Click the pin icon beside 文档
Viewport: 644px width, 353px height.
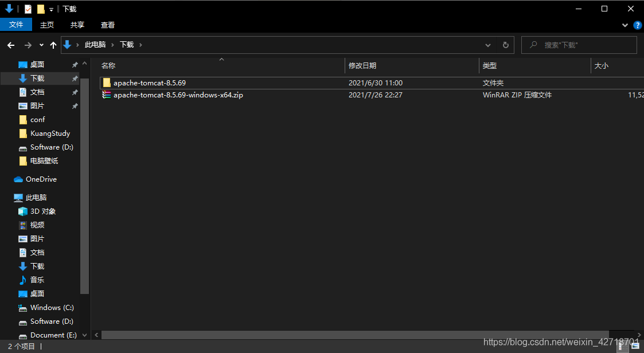click(x=75, y=92)
